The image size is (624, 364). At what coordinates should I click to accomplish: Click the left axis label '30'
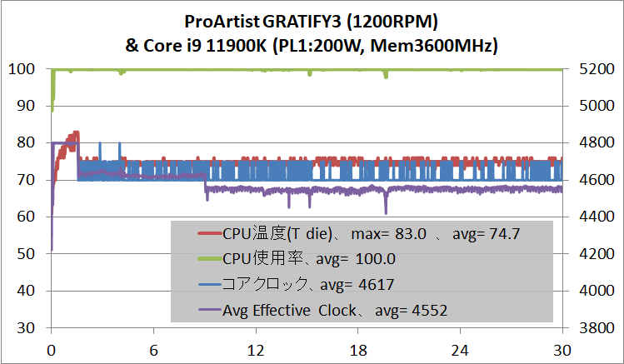pyautogui.click(x=26, y=328)
